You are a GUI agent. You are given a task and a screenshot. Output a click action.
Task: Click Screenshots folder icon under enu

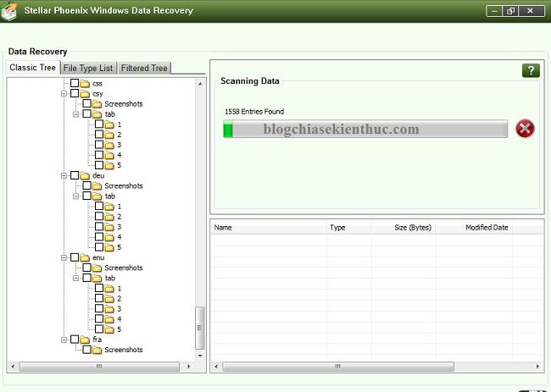(x=97, y=268)
